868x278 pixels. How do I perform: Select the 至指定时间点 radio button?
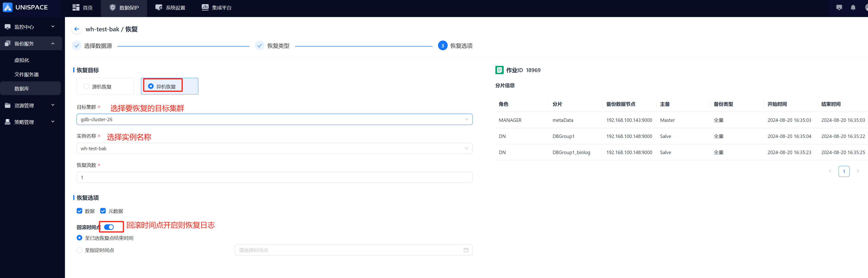tap(79, 250)
